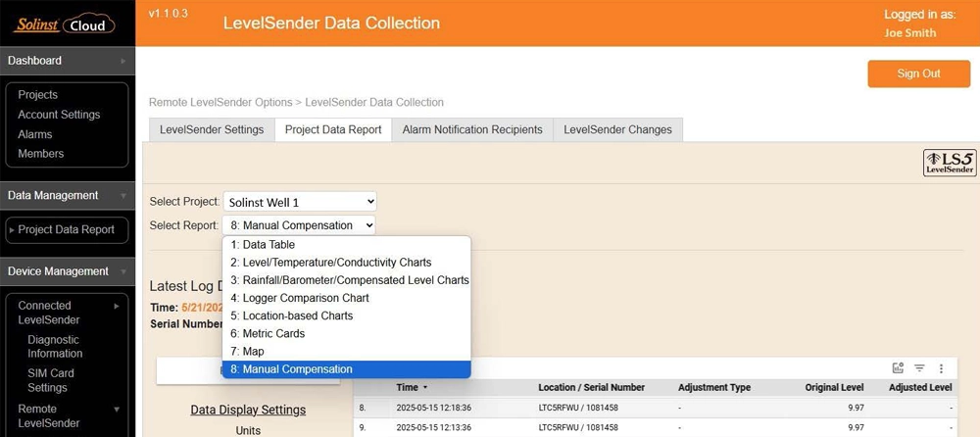Open the Members sidebar link
Viewport: 980px width, 437px height.
[40, 154]
